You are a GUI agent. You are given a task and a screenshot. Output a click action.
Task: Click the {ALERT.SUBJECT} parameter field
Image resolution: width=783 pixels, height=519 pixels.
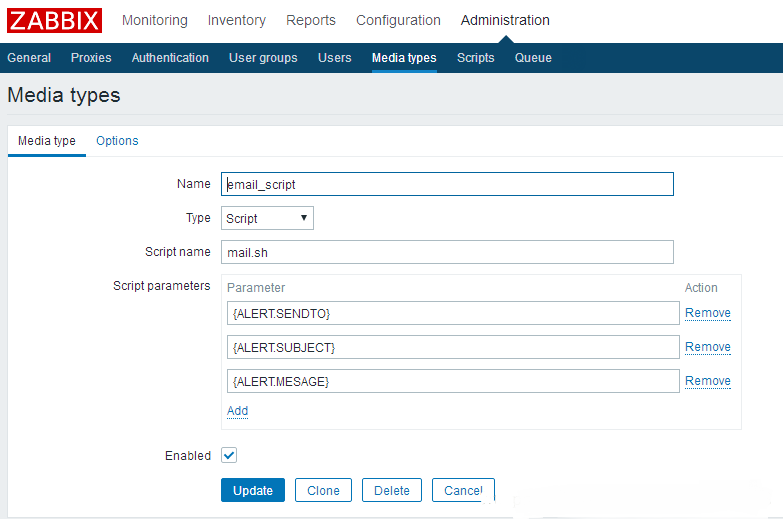pyautogui.click(x=453, y=347)
